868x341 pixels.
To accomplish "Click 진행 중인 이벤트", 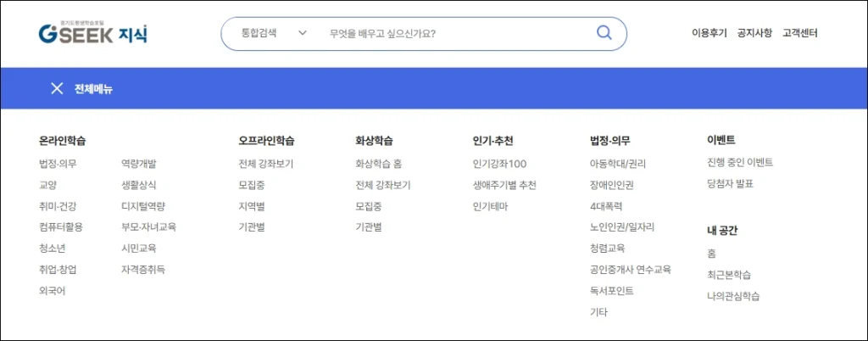I will [x=740, y=162].
